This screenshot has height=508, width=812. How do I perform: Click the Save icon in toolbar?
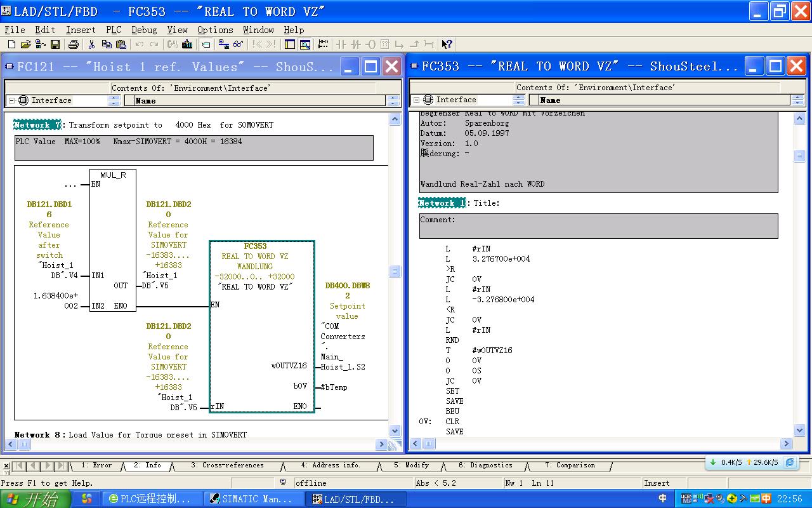click(55, 44)
